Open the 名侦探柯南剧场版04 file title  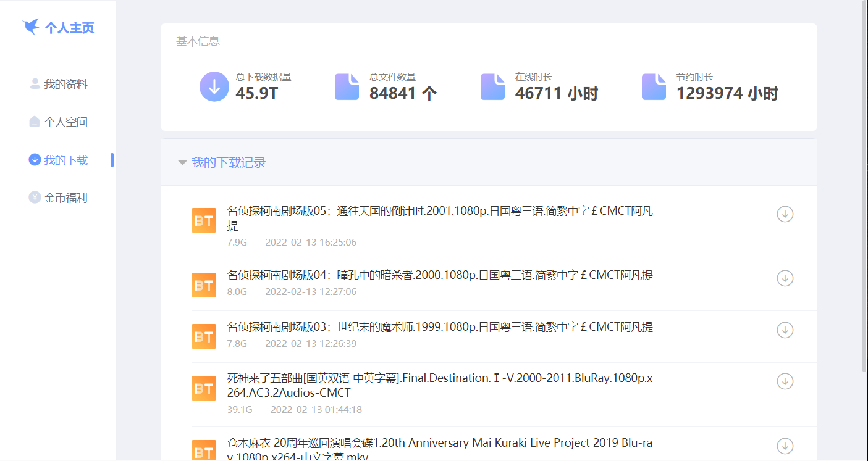tap(439, 275)
